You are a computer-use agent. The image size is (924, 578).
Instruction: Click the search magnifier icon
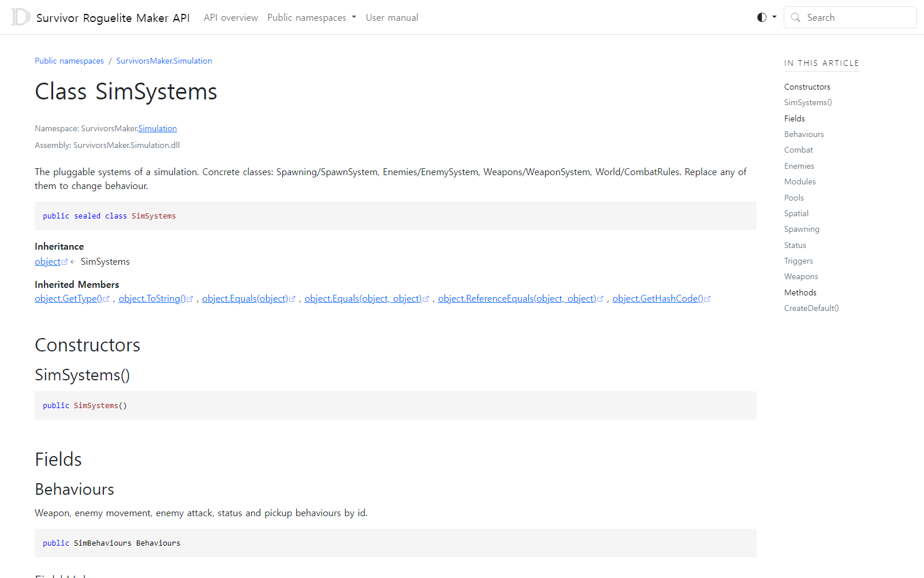tap(796, 17)
